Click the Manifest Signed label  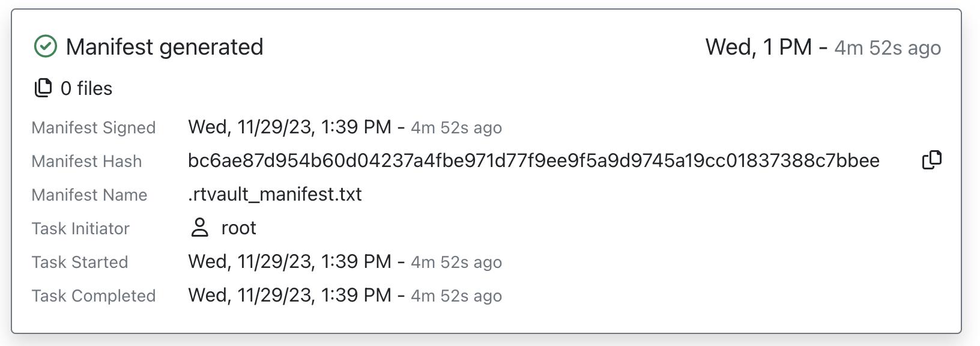pyautogui.click(x=93, y=127)
